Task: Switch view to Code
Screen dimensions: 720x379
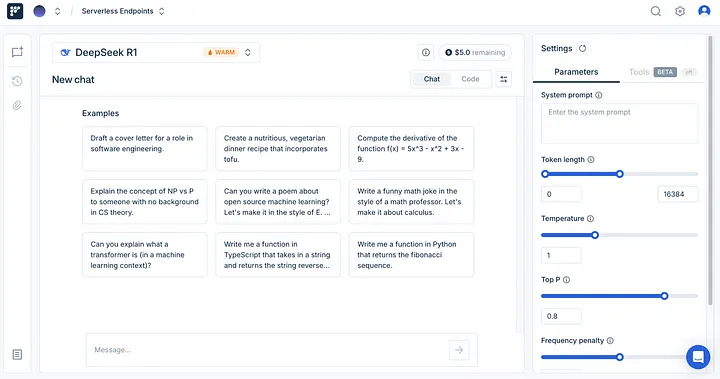Action: (470, 79)
